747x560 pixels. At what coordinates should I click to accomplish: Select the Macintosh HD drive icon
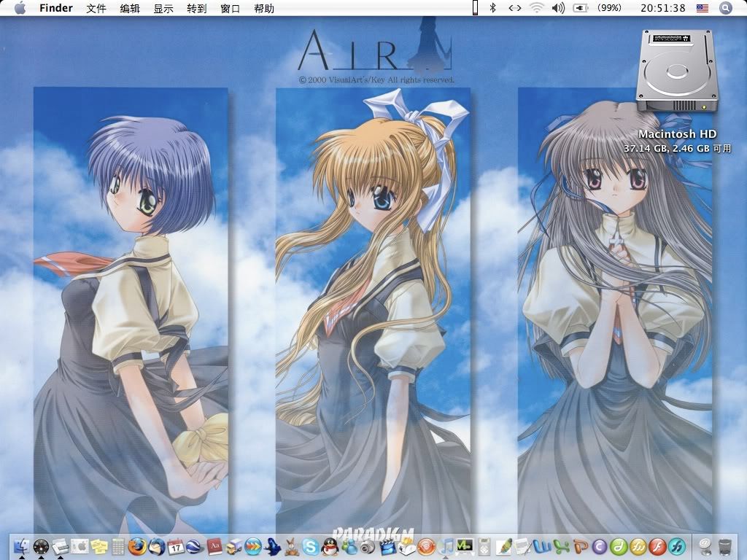click(x=676, y=71)
